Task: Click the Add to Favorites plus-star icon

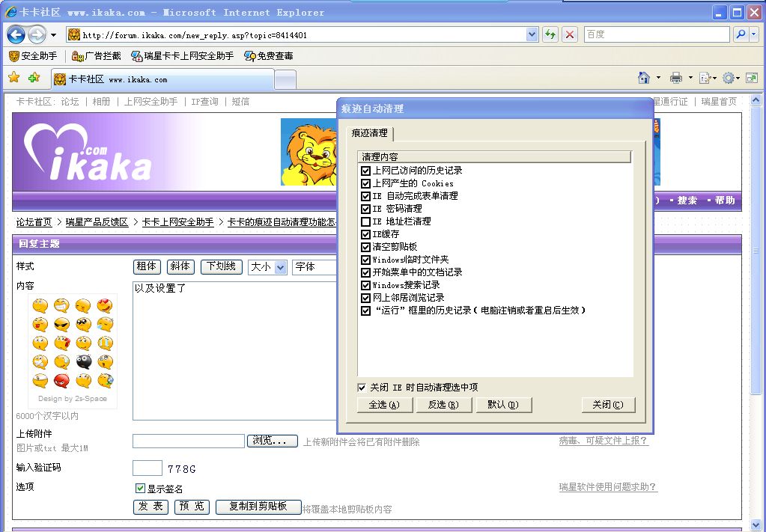Action: 34,78
